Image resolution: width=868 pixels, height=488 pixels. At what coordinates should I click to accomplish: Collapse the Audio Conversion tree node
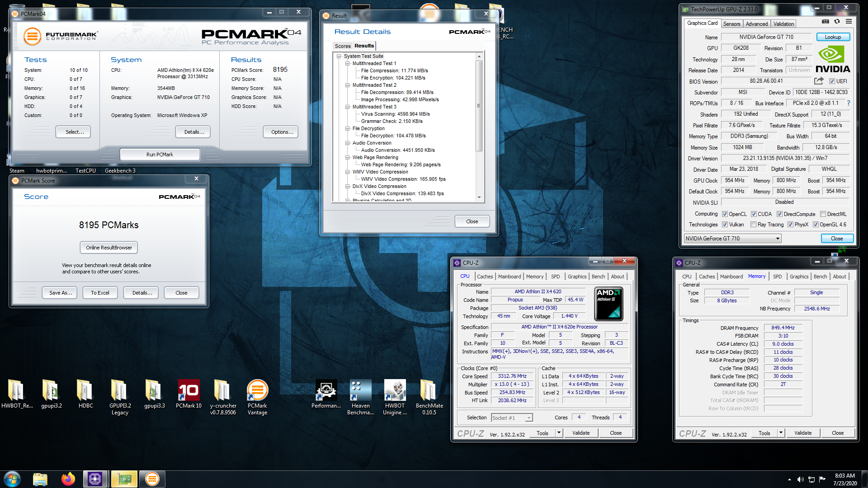coord(347,143)
